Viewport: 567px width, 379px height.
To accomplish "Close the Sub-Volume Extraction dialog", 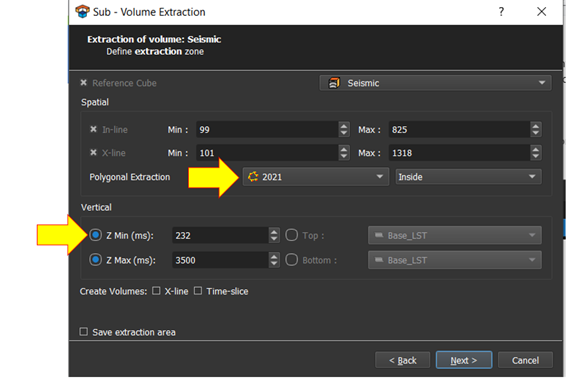I will click(x=541, y=12).
